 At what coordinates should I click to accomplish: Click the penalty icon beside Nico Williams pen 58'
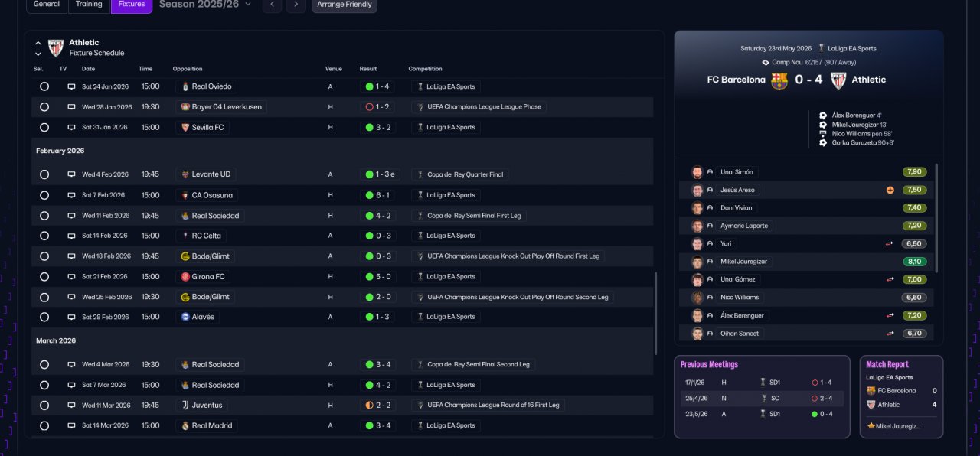pos(823,134)
